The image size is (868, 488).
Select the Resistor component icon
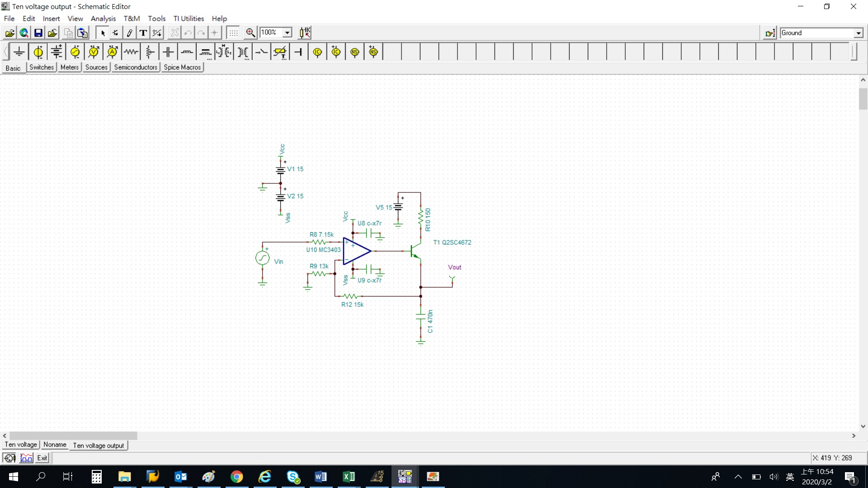[131, 52]
